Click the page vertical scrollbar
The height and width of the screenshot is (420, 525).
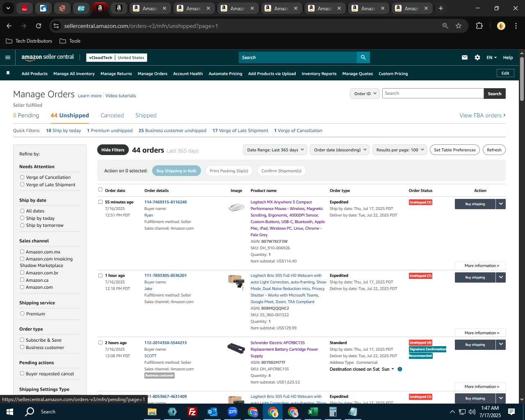click(x=522, y=78)
